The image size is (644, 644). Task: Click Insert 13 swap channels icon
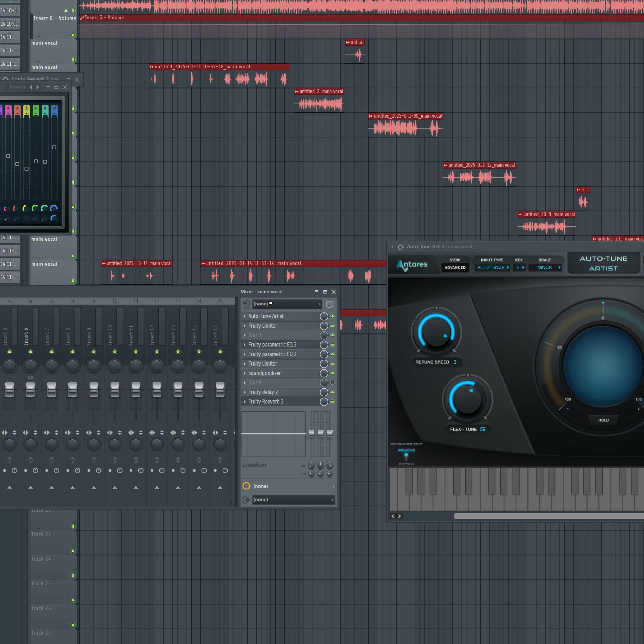[x=183, y=432]
